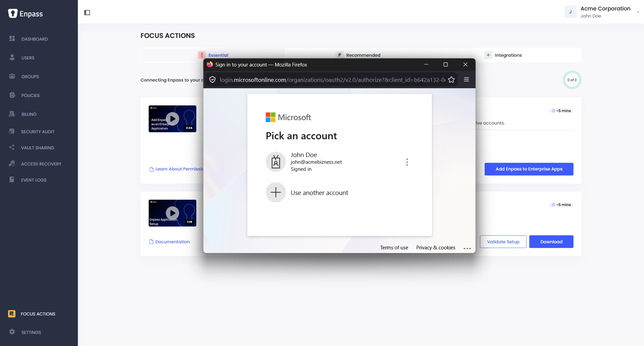Image resolution: width=644 pixels, height=346 pixels.
Task: Expand the Acme Corporation account dropdown arrow
Action: click(638, 12)
